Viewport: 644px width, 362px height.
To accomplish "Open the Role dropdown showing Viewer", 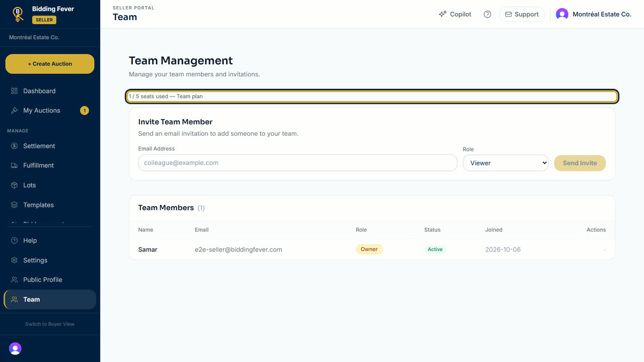I will 506,163.
